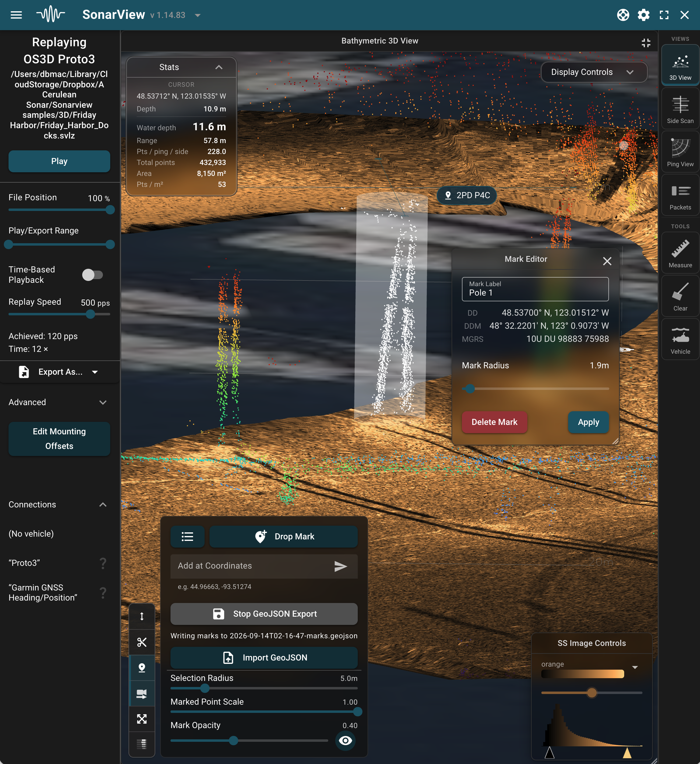Click Import GeoJSON button
The width and height of the screenshot is (700, 764).
pyautogui.click(x=264, y=657)
